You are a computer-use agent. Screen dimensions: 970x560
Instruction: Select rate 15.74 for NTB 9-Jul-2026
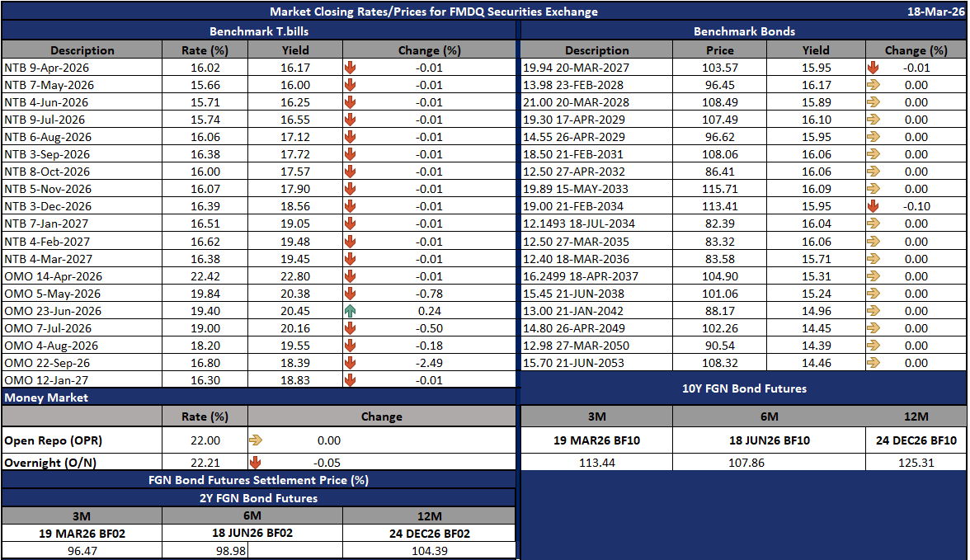coord(205,120)
